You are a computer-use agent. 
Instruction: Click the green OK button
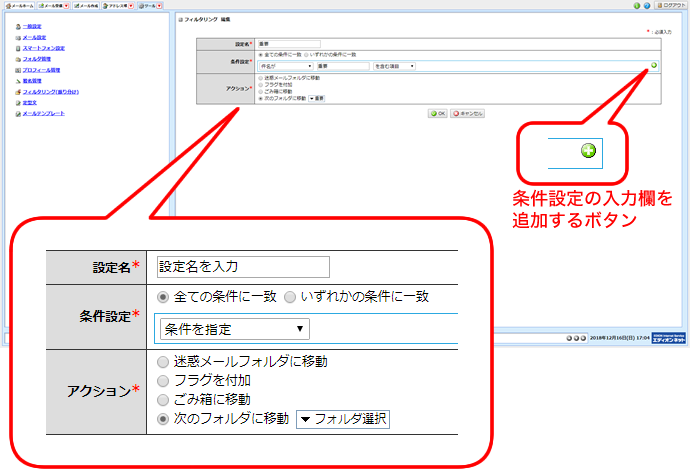[437, 114]
